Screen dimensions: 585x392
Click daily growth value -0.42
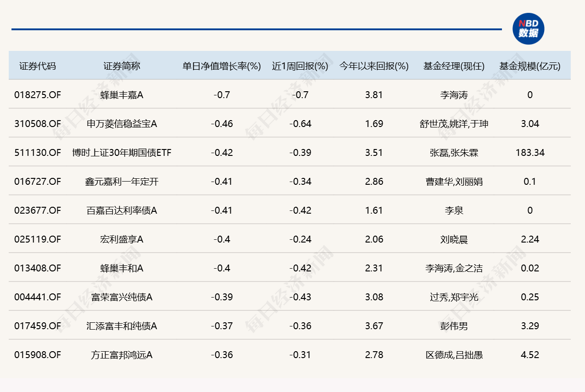[x=222, y=153]
